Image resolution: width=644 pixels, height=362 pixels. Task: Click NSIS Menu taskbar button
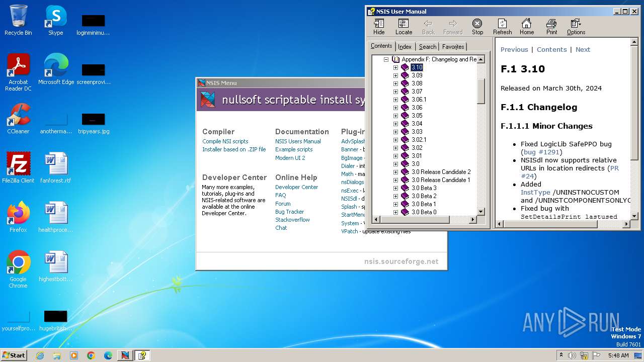(x=125, y=355)
